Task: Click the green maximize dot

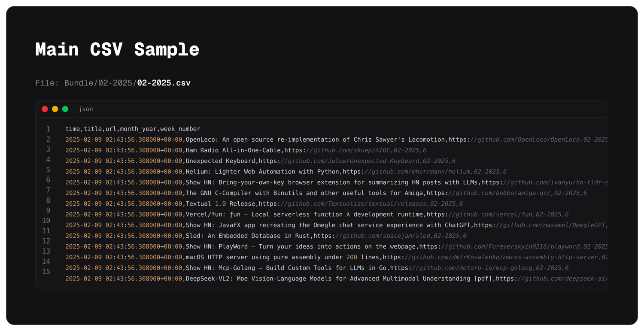Action: [65, 109]
